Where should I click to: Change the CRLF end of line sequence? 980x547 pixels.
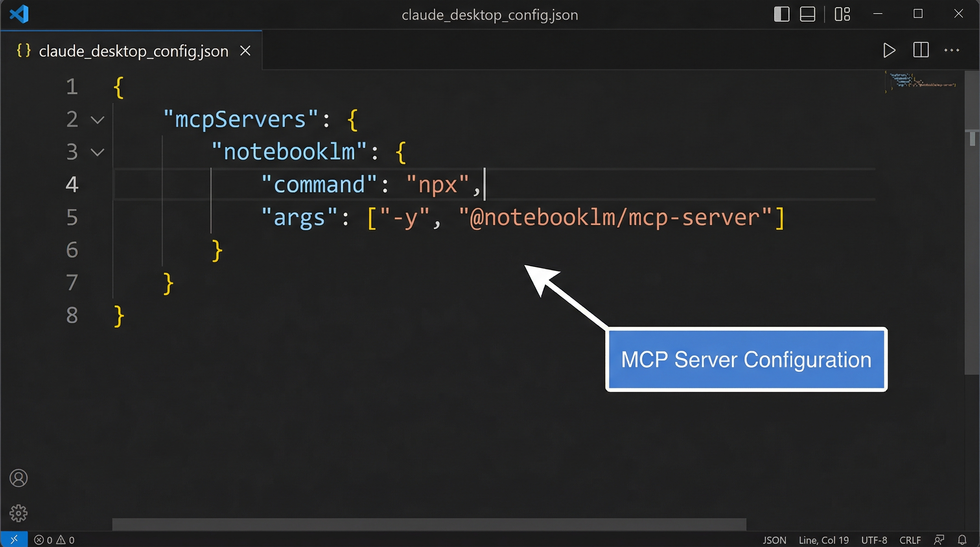point(910,540)
